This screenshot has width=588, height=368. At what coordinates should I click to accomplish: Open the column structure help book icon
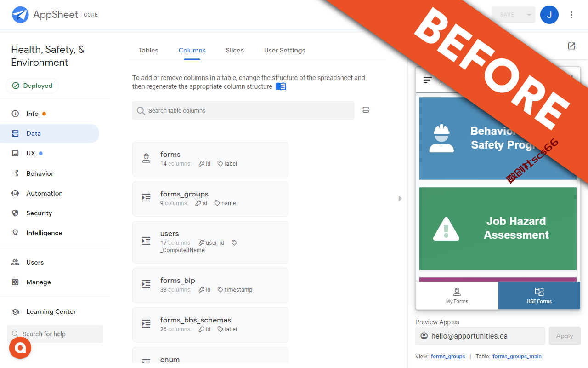coord(281,86)
